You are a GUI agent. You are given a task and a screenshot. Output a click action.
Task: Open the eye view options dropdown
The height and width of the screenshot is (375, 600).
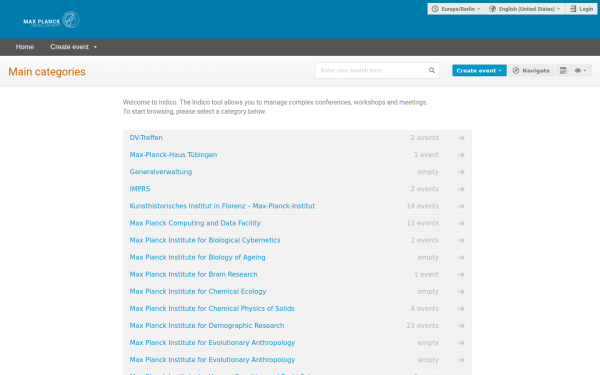pyautogui.click(x=580, y=70)
